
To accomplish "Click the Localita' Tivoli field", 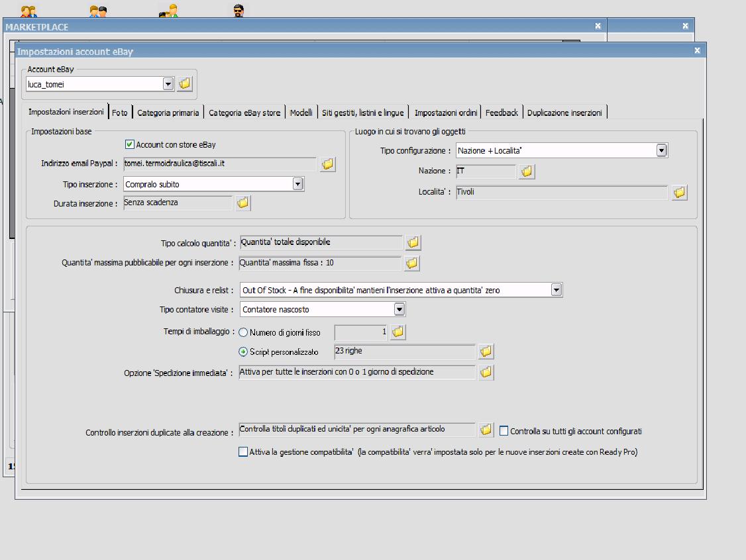I will pos(562,193).
